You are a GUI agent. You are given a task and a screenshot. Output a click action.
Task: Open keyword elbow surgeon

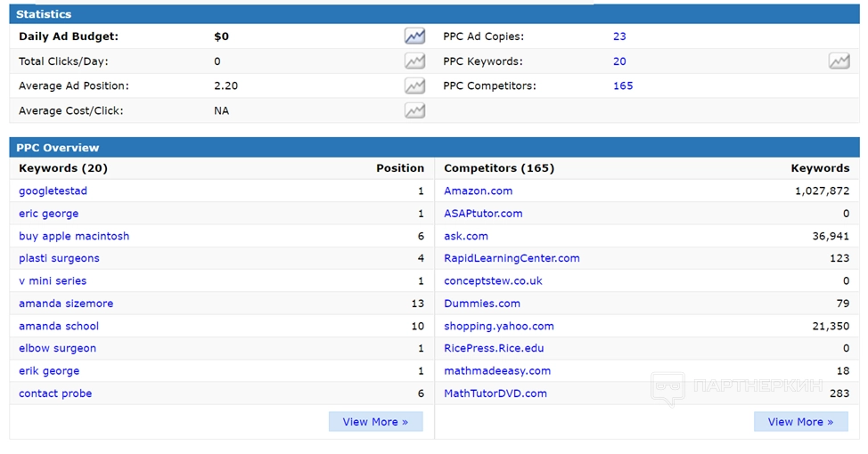point(58,348)
